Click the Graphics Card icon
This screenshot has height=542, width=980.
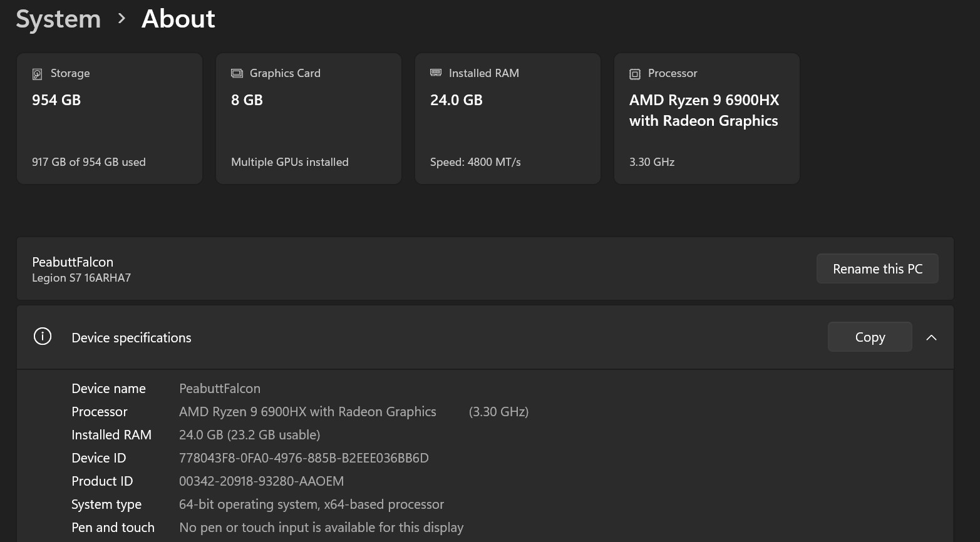[237, 73]
